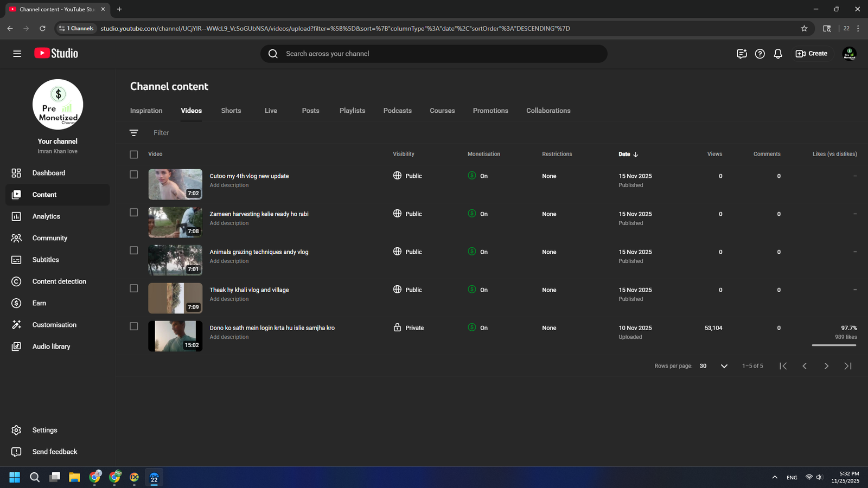Viewport: 868px width, 488px height.
Task: Tick the select-all videos checkbox in header
Action: (x=134, y=155)
